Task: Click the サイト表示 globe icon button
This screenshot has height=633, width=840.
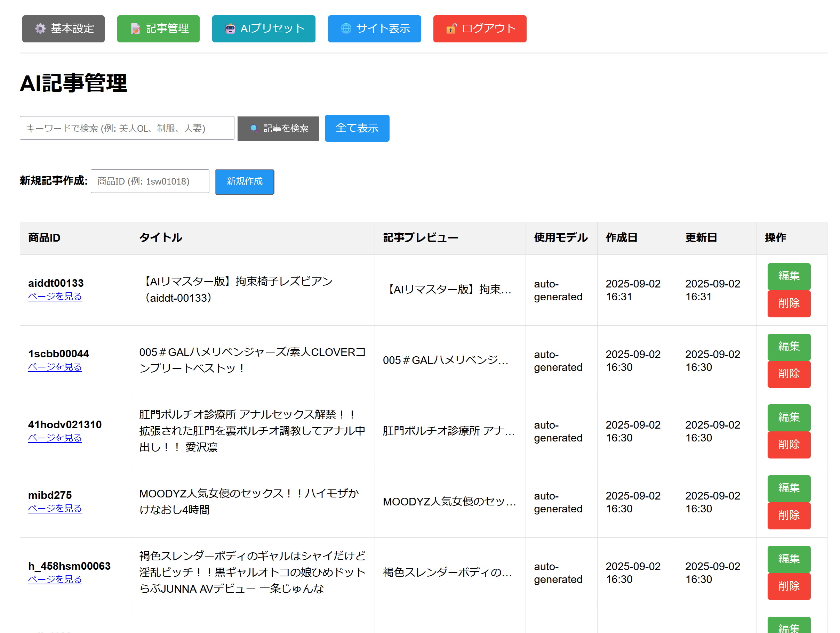Action: point(374,29)
